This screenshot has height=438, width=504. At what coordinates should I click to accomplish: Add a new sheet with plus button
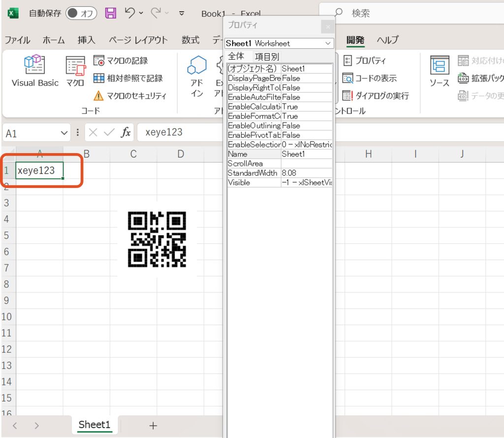pyautogui.click(x=154, y=426)
